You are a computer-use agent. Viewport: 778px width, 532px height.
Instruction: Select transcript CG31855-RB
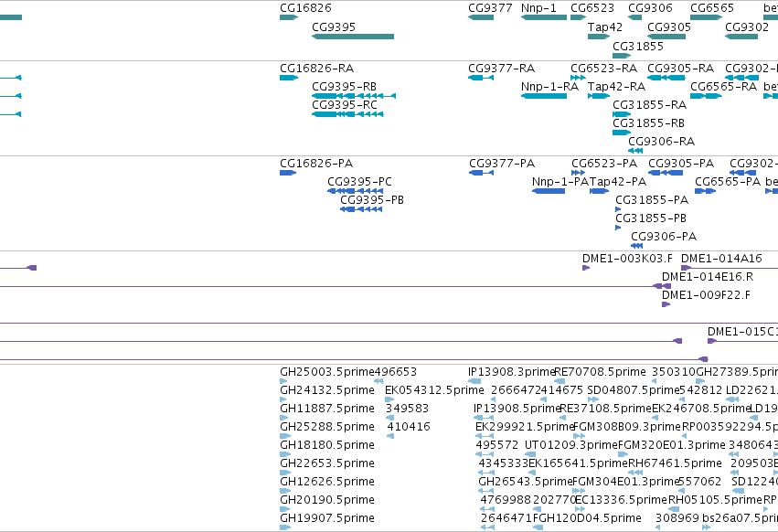622,133
